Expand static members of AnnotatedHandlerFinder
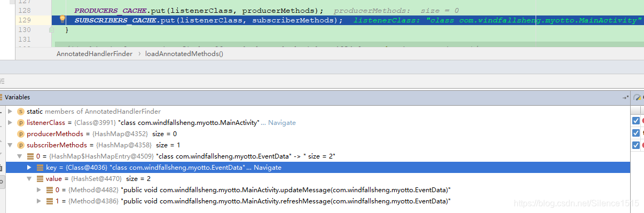 tap(10, 112)
